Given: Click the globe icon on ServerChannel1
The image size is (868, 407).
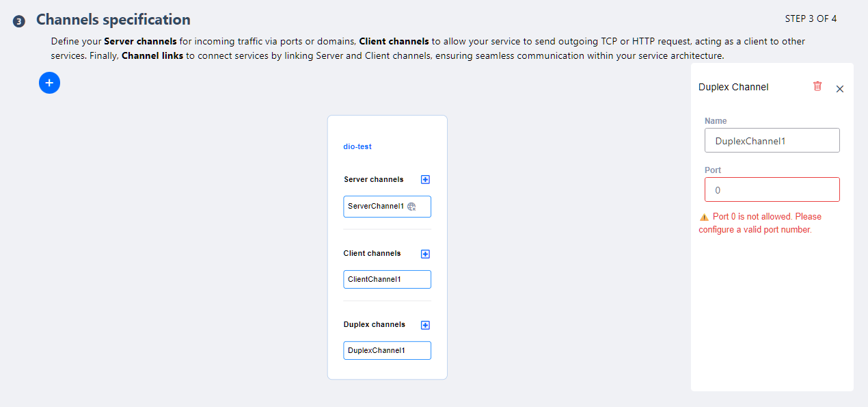Looking at the screenshot, I should [411, 207].
